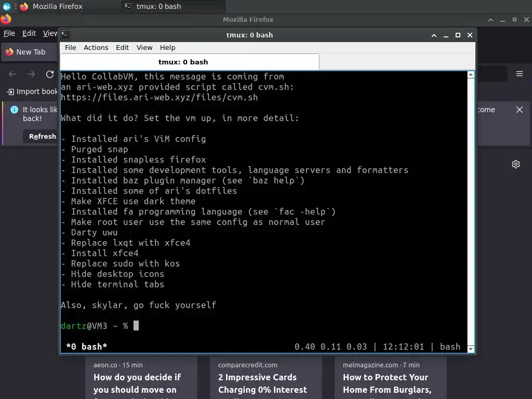This screenshot has width=532, height=399.
Task: Click the Refresh Firefox button
Action: pyautogui.click(x=41, y=137)
